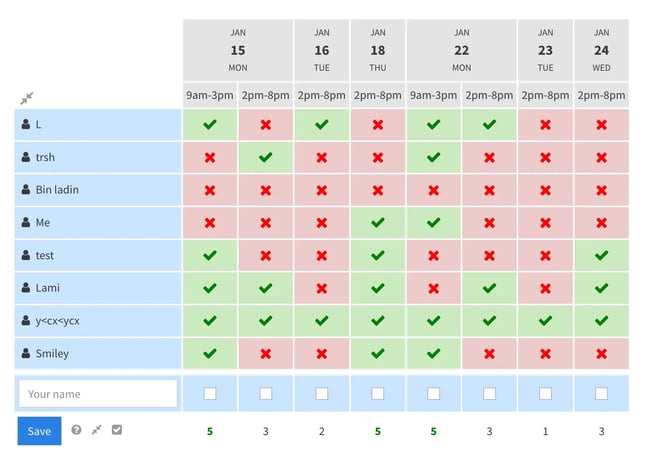Click the compress icon above the participant list

point(26,98)
